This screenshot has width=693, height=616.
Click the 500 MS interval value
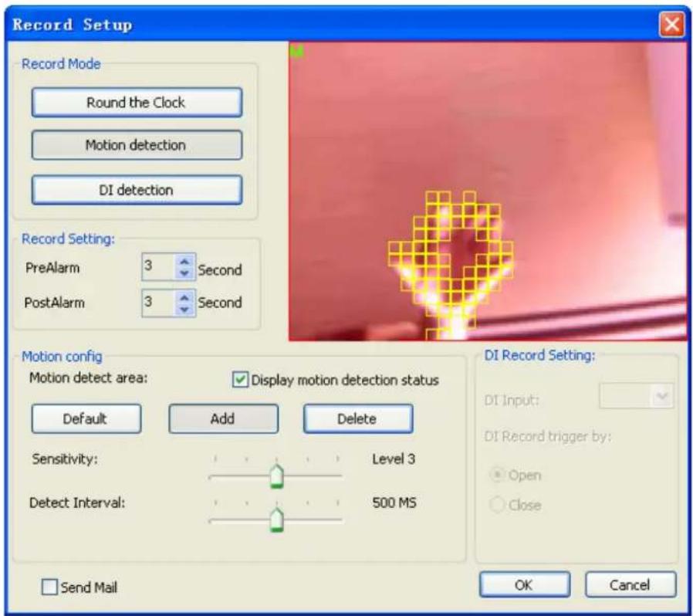(x=394, y=503)
